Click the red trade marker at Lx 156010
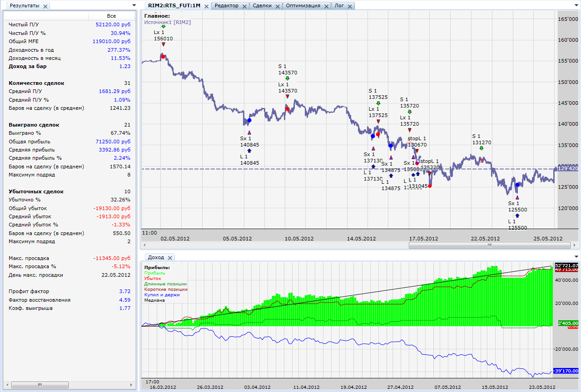Image resolution: width=581 pixels, height=392 pixels. (x=163, y=57)
